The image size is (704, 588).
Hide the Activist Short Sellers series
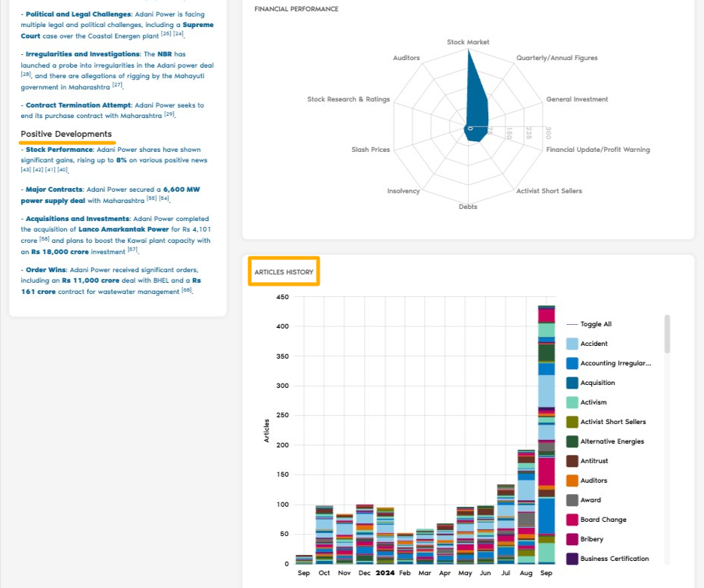coord(612,422)
